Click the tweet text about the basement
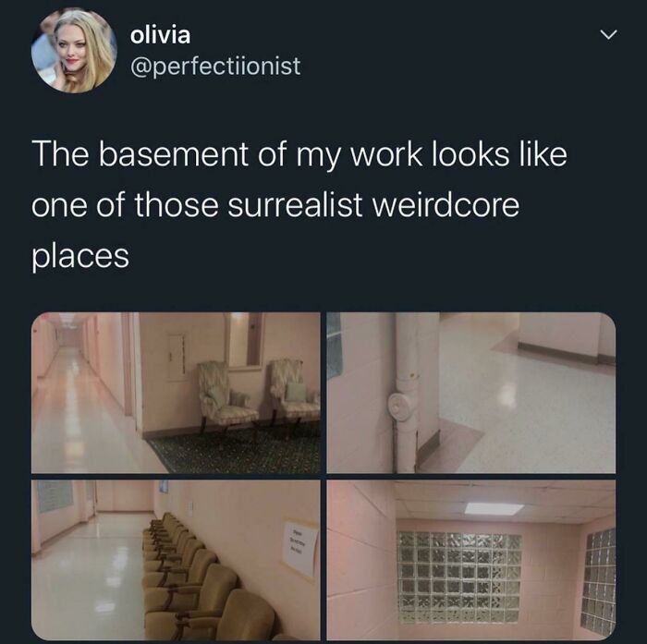The height and width of the screenshot is (644, 647). [x=299, y=205]
